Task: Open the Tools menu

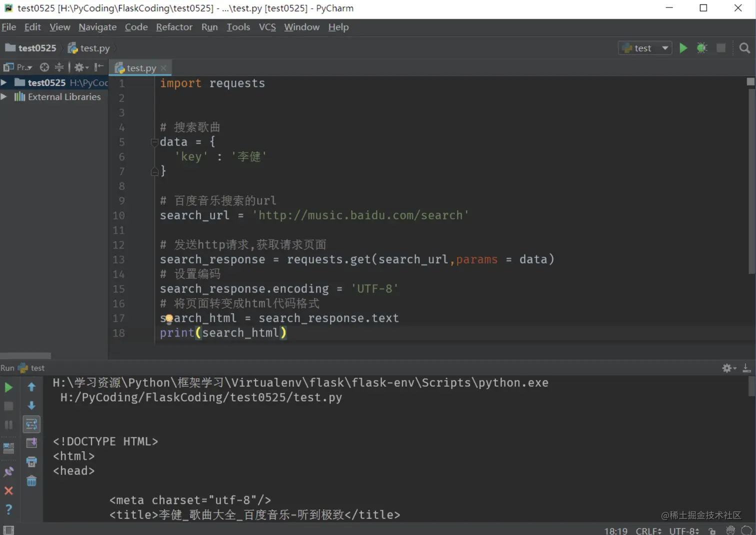Action: pyautogui.click(x=238, y=27)
